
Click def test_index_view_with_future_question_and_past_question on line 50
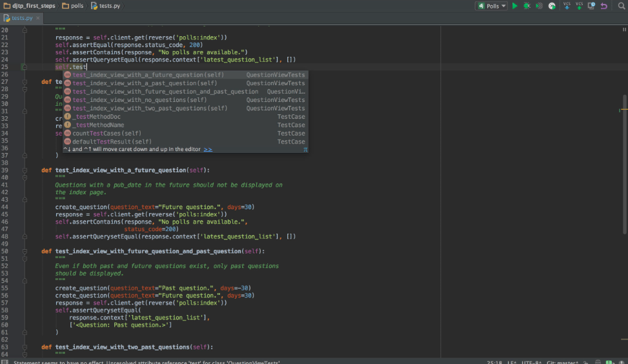tap(153, 251)
